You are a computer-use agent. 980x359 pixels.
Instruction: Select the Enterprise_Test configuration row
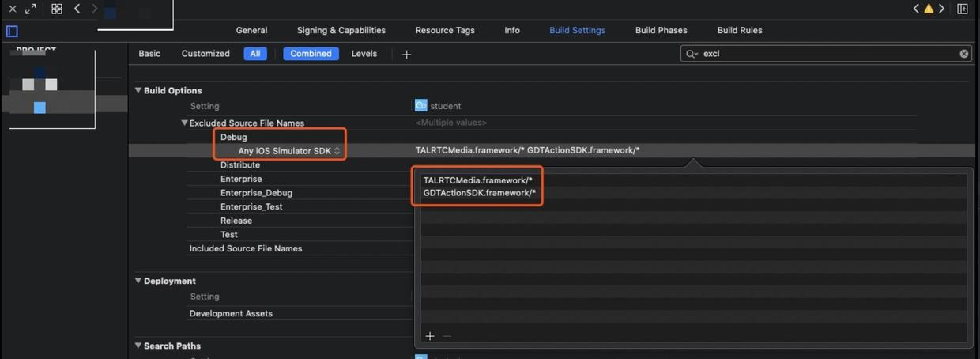251,206
